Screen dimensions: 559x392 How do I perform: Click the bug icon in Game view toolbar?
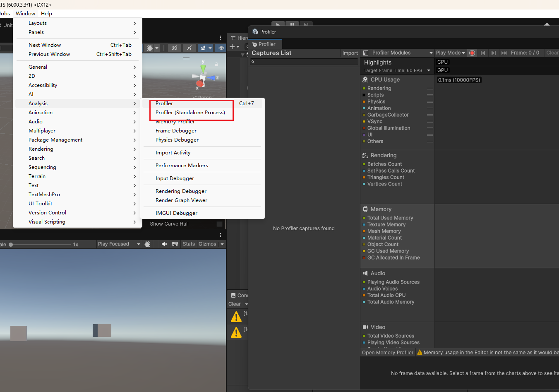click(x=147, y=244)
